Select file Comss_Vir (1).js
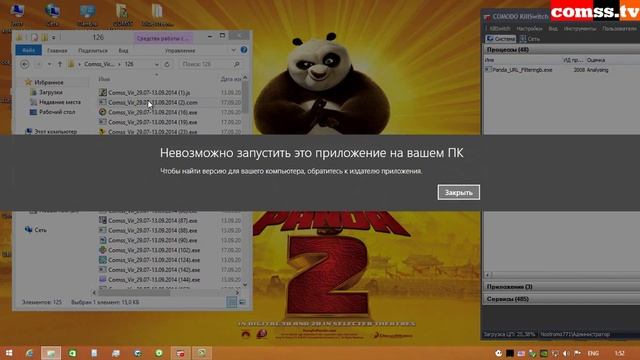The width and height of the screenshot is (640, 360). (x=149, y=93)
